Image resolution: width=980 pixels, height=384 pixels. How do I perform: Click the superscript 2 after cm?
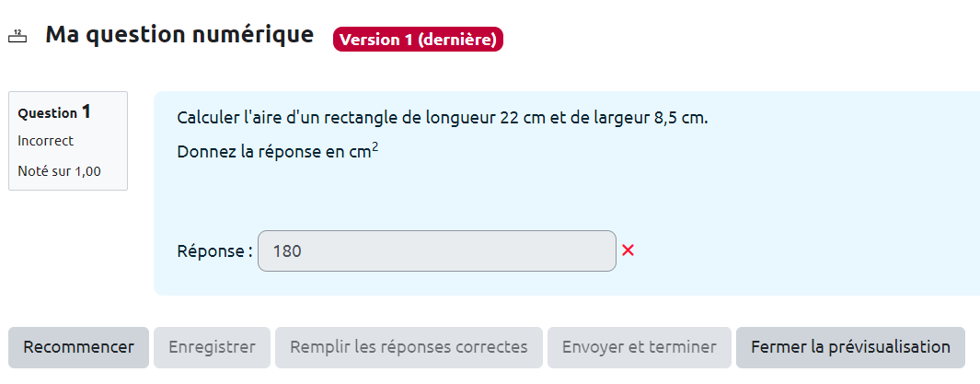tap(375, 146)
